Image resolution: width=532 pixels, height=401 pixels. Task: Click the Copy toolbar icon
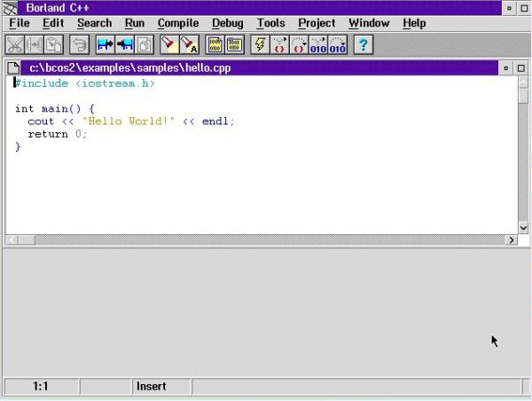tap(34, 45)
